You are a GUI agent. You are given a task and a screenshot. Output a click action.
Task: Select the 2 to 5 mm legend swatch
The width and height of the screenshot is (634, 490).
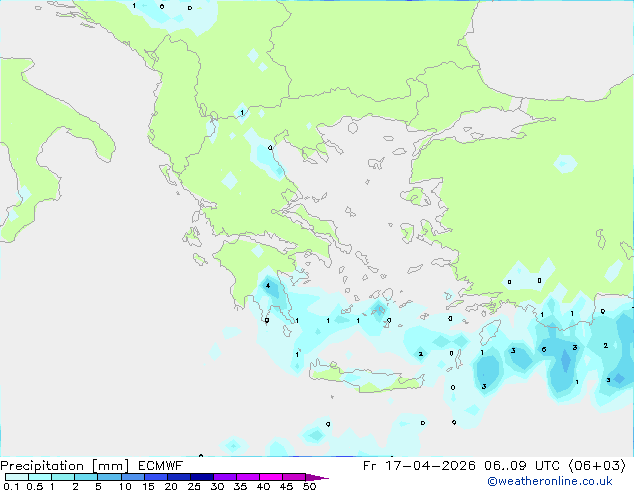(86, 477)
